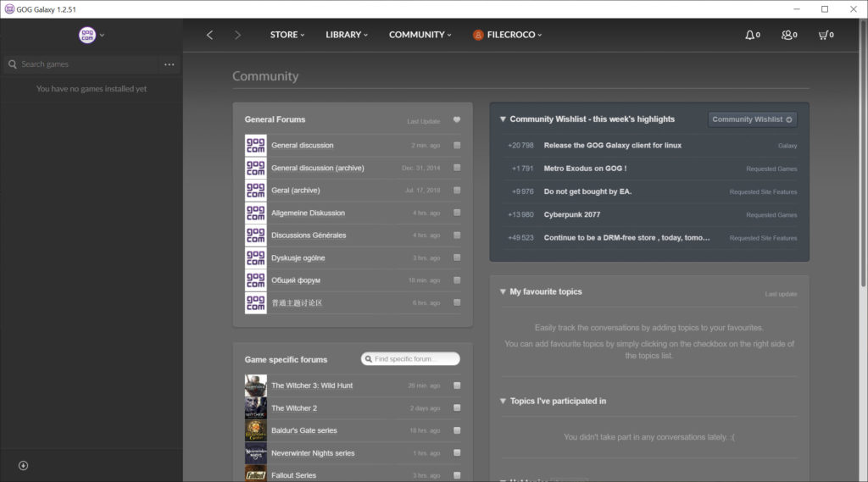868x482 pixels.
Task: Click the GOG logo beside Dyskusje ogólne
Action: tap(255, 258)
